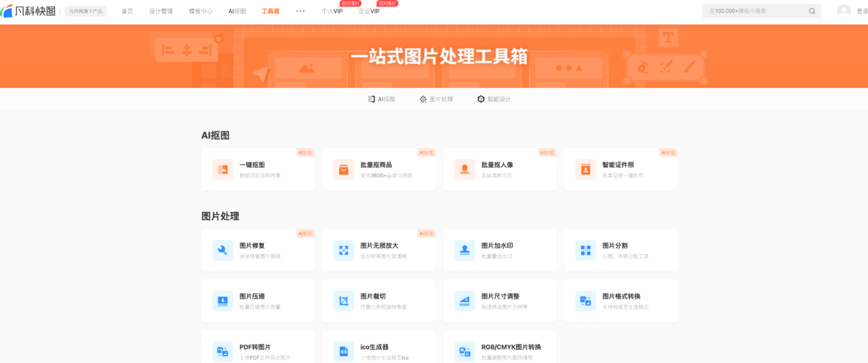Click the description 发丝清晰可见
868x363 pixels.
[497, 175]
